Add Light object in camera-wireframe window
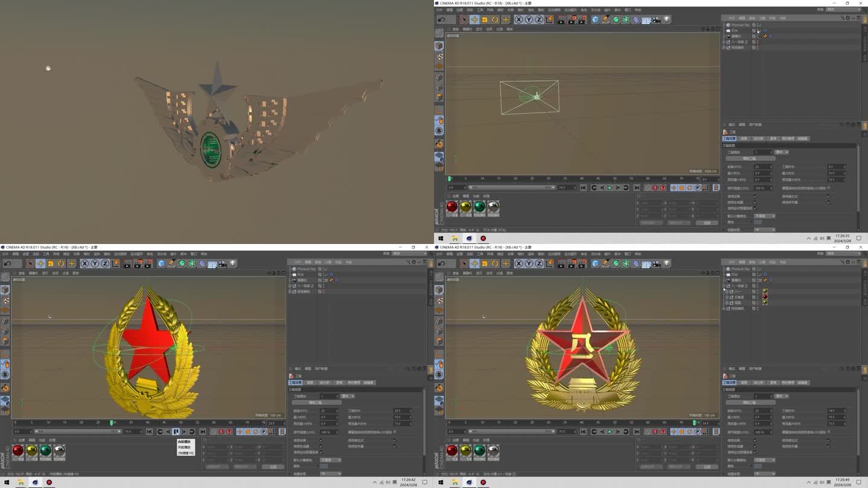868x488 pixels. 667,20
